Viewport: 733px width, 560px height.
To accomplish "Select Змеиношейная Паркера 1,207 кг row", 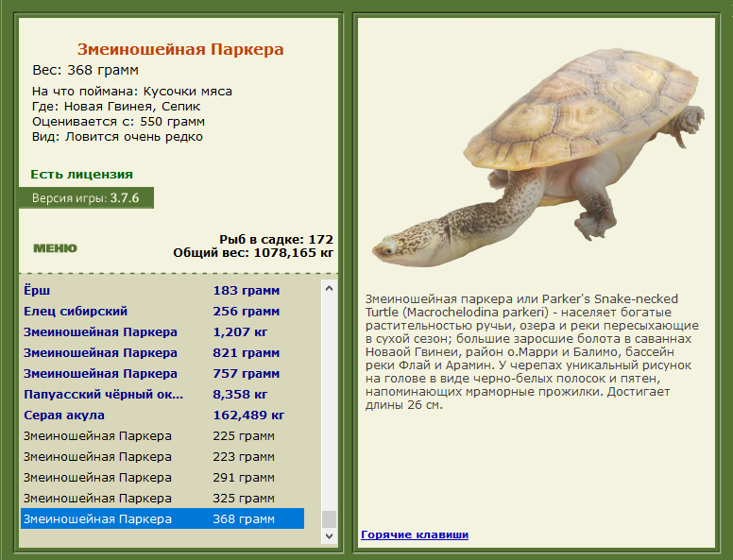I will 162,331.
